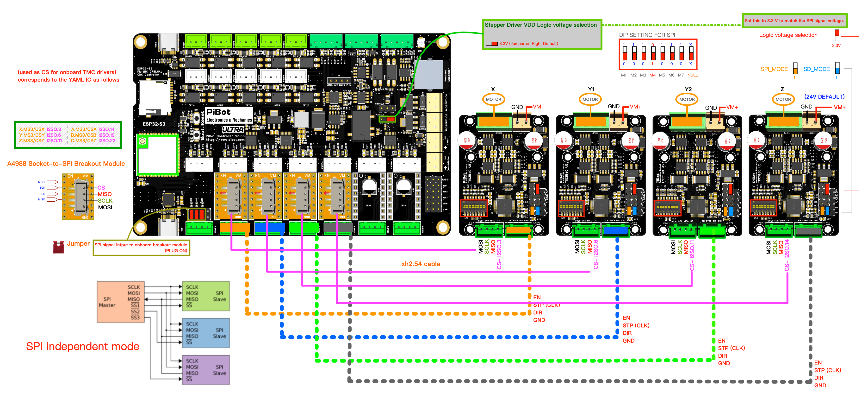868x409 pixels.
Task: Toggle DIP switch M3
Action: point(644,54)
